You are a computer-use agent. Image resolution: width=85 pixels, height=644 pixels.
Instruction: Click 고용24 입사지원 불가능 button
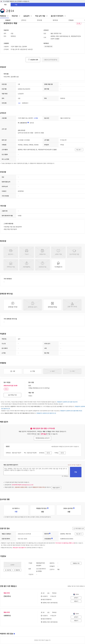click(50, 60)
